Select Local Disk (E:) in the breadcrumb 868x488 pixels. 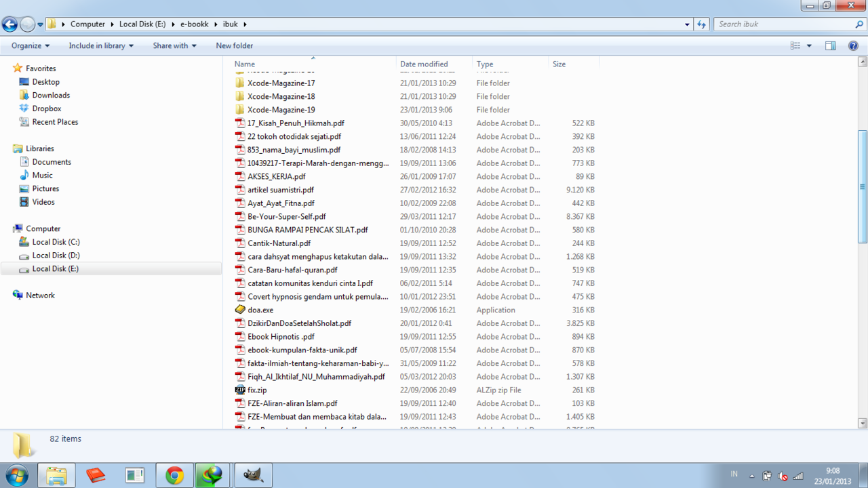[x=142, y=24]
